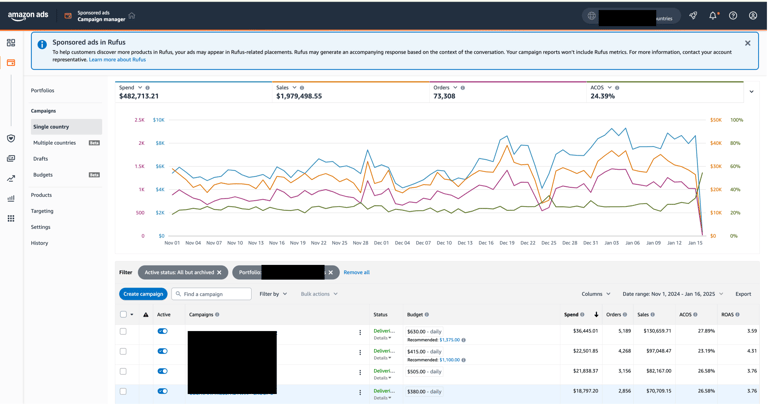Screen dimensions: 768x404
Task: Click the Remove all filters link
Action: [356, 272]
